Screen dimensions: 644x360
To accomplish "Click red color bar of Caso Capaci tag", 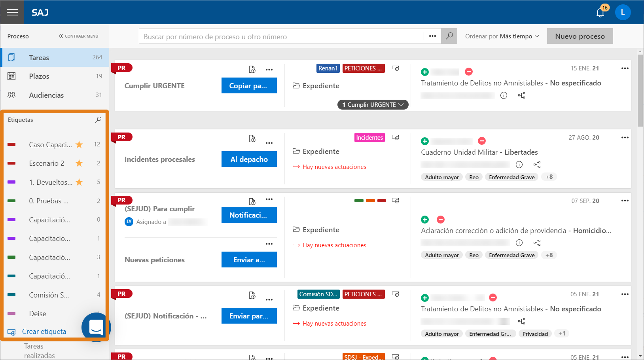I will pos(11,144).
